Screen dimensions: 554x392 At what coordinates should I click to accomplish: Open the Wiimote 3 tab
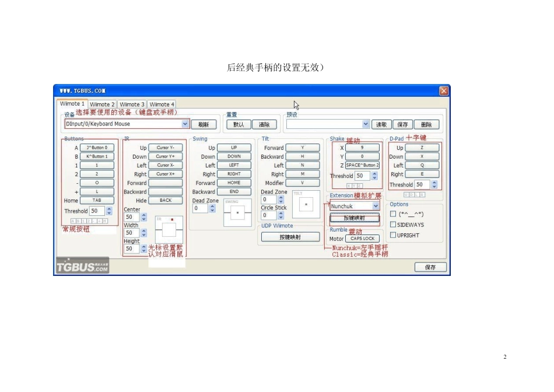tap(132, 104)
